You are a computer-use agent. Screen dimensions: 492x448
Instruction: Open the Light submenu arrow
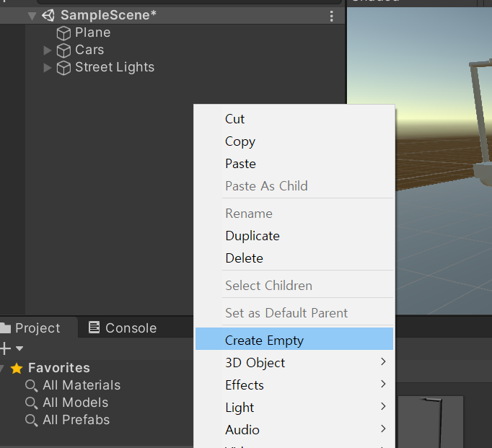(383, 406)
